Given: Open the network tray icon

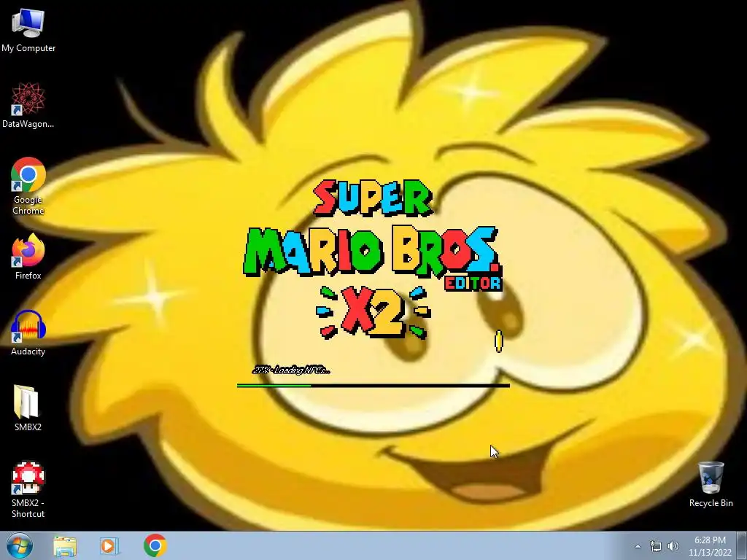Looking at the screenshot, I should [x=656, y=546].
